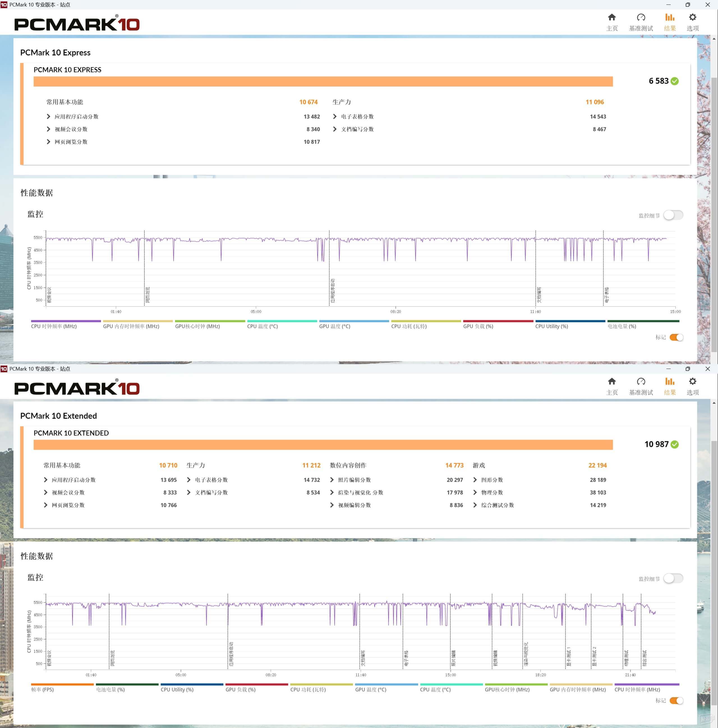
Task: Click web browsing marker line in Express chart
Action: coord(144,268)
